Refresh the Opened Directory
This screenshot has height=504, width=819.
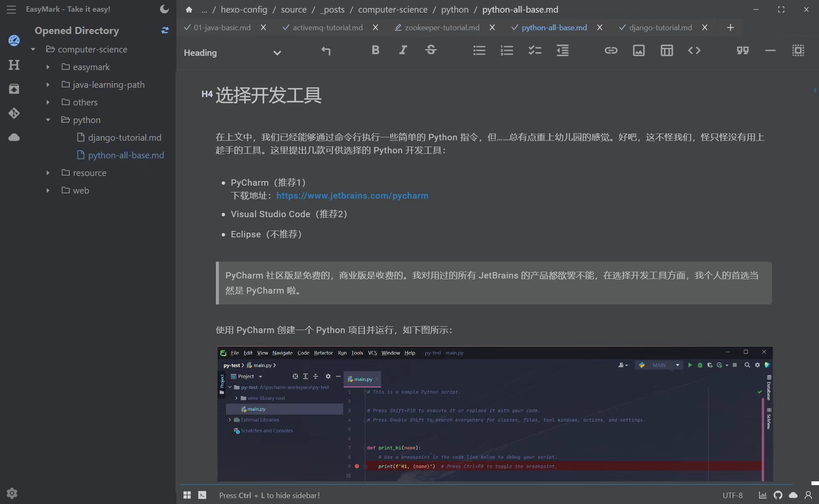[165, 30]
